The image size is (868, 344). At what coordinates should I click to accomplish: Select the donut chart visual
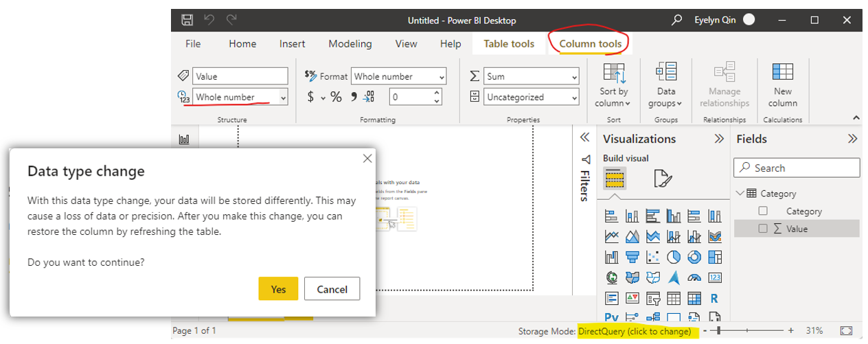pyautogui.click(x=694, y=257)
